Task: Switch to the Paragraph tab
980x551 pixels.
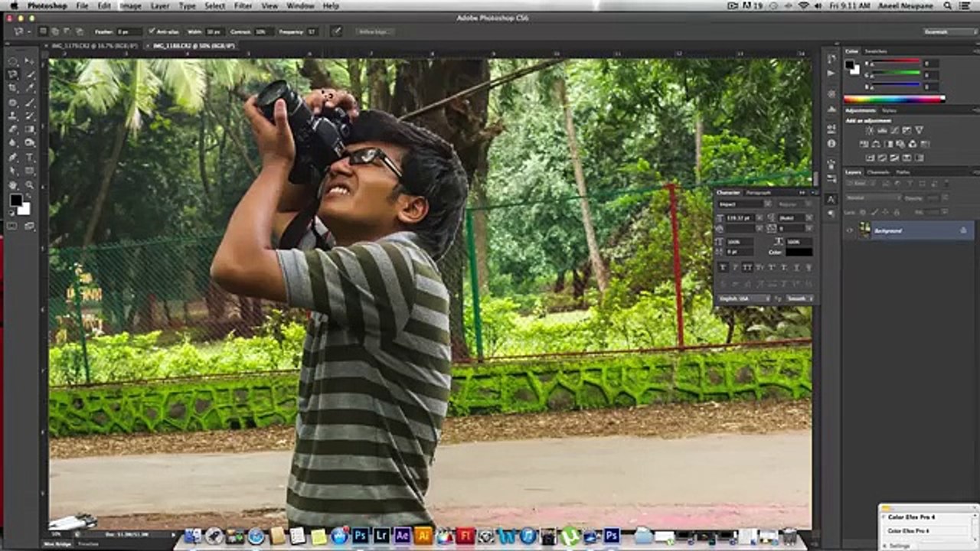Action: [x=758, y=193]
